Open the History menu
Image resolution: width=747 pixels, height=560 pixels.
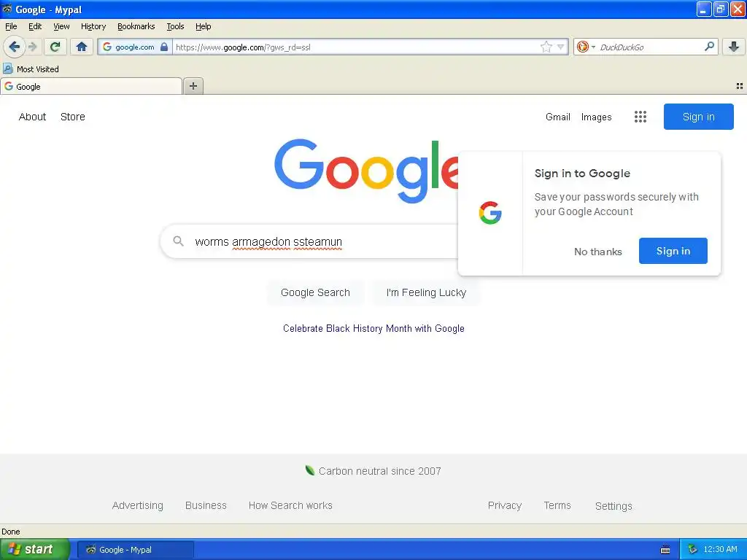tap(93, 26)
